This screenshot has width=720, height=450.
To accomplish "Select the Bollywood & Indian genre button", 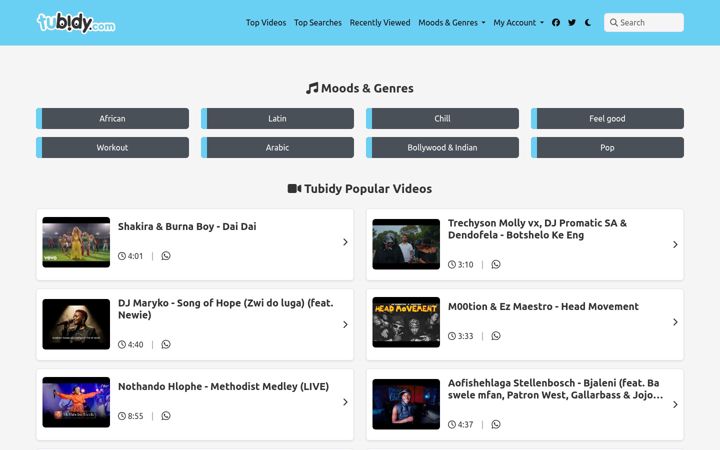I will tap(442, 147).
